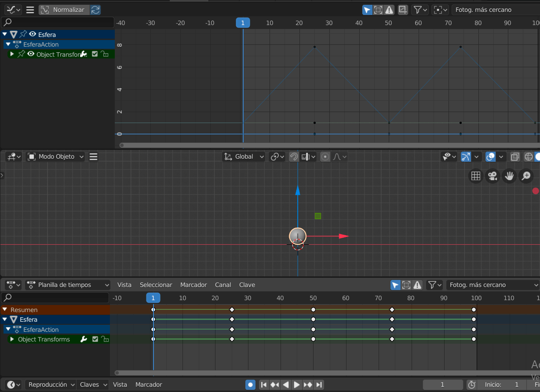
Task: Click the filter funnel icon in Graph Editor header
Action: point(418,9)
